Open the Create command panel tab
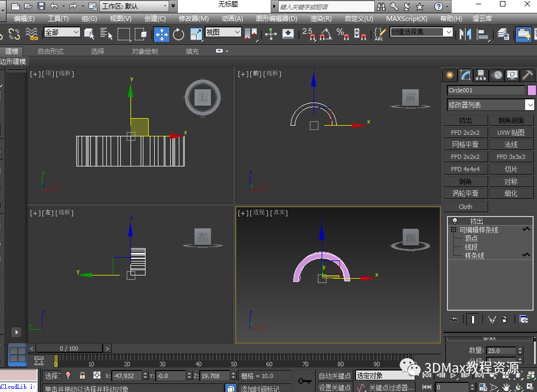This screenshot has height=392, width=537. point(449,75)
